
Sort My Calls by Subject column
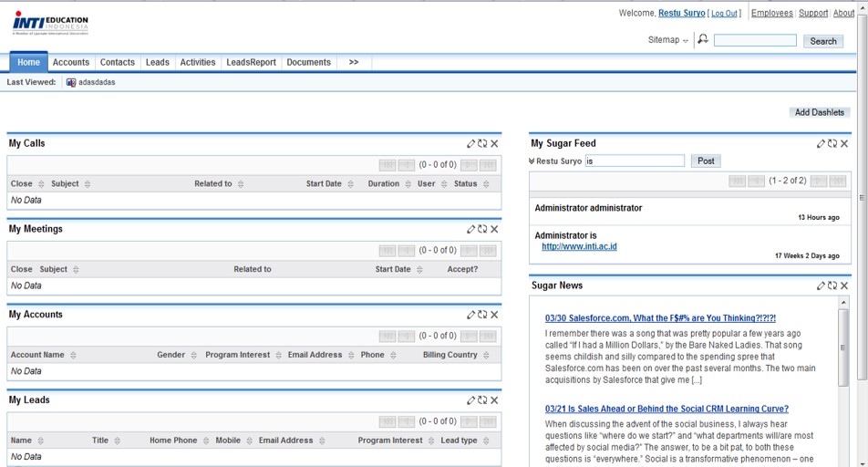pos(88,184)
